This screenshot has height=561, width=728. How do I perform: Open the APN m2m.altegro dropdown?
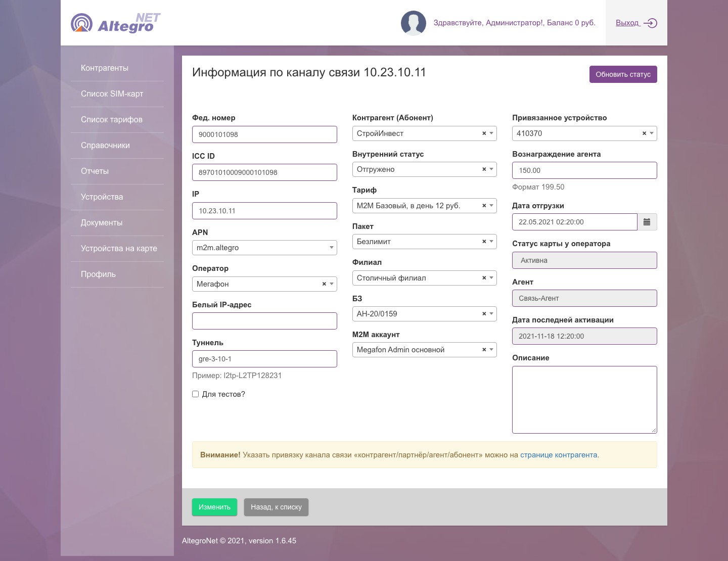(264, 248)
